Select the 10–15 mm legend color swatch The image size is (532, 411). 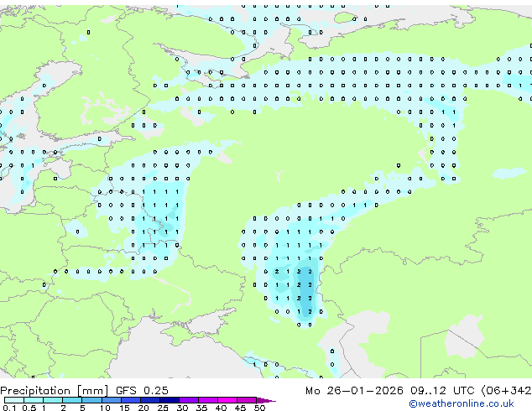[x=111, y=400]
